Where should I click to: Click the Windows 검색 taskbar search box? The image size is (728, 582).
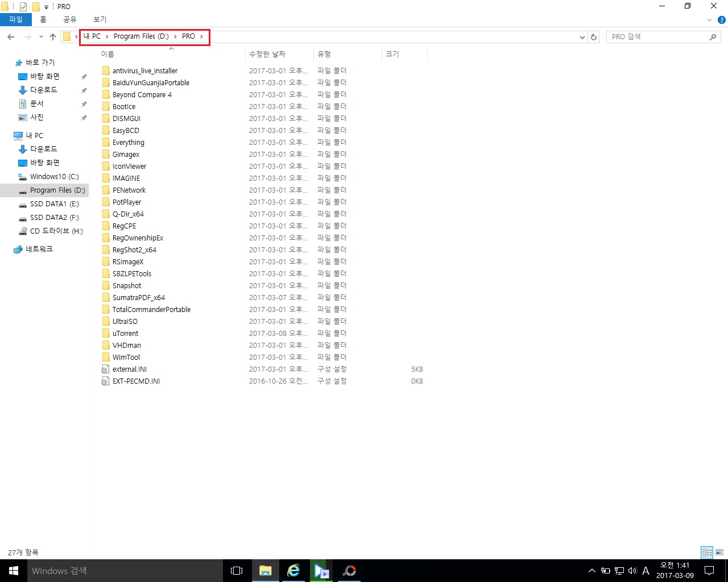tap(125, 571)
